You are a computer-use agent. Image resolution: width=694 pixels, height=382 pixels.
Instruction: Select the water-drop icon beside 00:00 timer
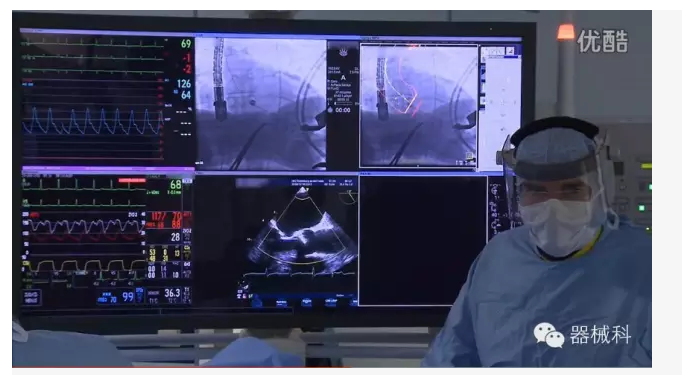[330, 110]
